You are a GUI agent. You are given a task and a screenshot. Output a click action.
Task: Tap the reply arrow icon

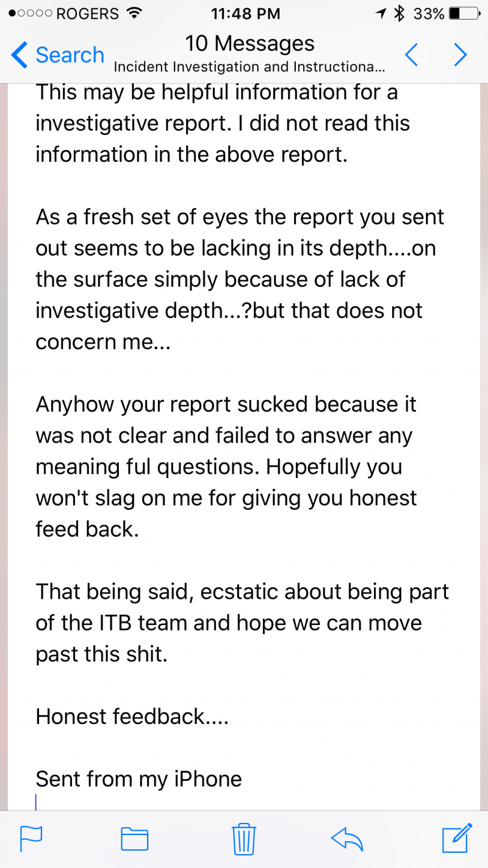tap(347, 839)
